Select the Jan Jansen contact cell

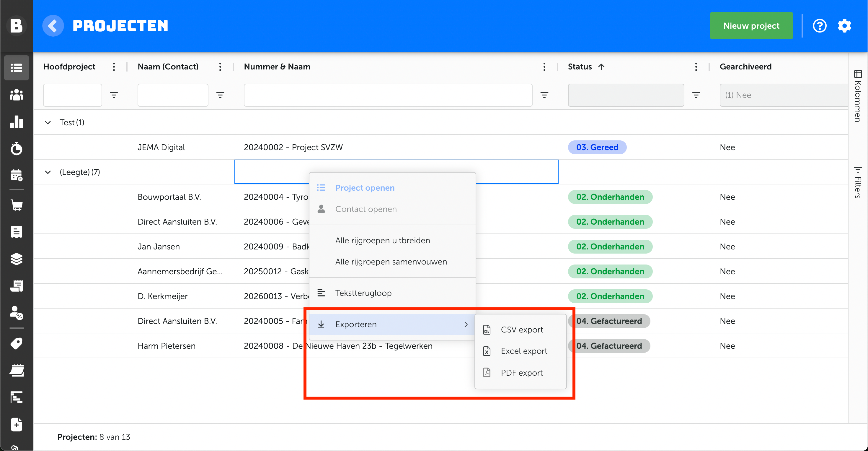pos(158,246)
